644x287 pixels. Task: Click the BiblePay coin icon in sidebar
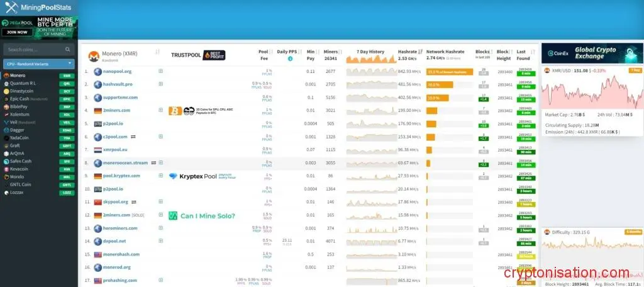[6, 107]
